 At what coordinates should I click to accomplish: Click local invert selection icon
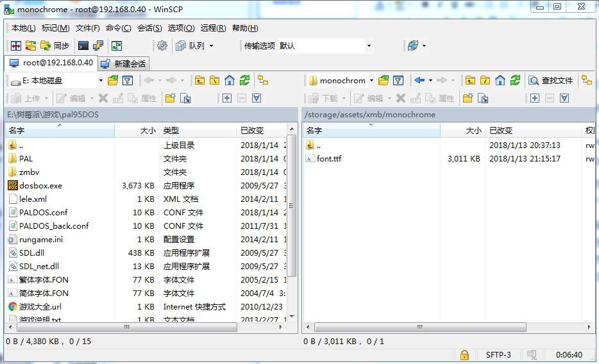tap(257, 99)
